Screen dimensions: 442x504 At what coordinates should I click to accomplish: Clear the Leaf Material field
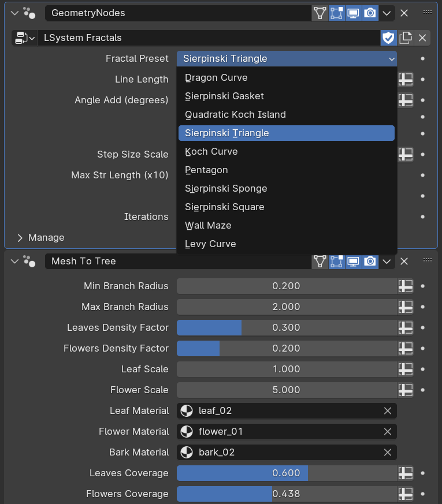pyautogui.click(x=388, y=411)
